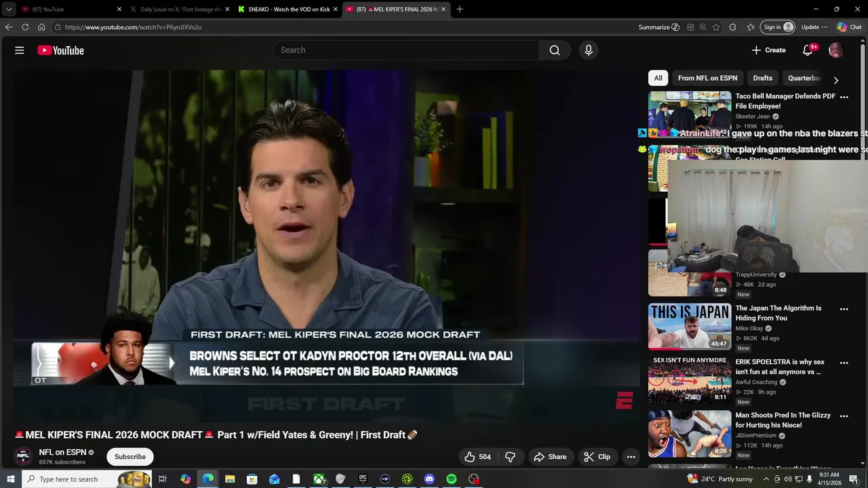Viewport: 868px width, 488px height.
Task: Refresh the current page
Action: pos(25,27)
